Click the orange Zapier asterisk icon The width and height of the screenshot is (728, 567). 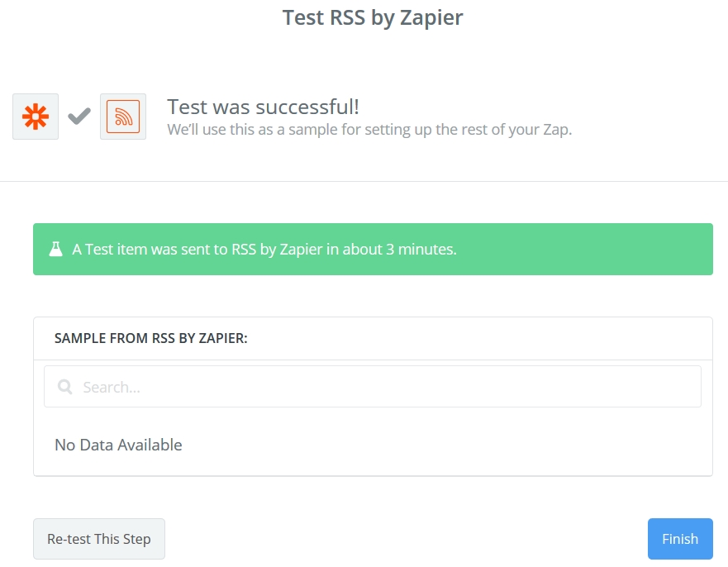(36, 117)
